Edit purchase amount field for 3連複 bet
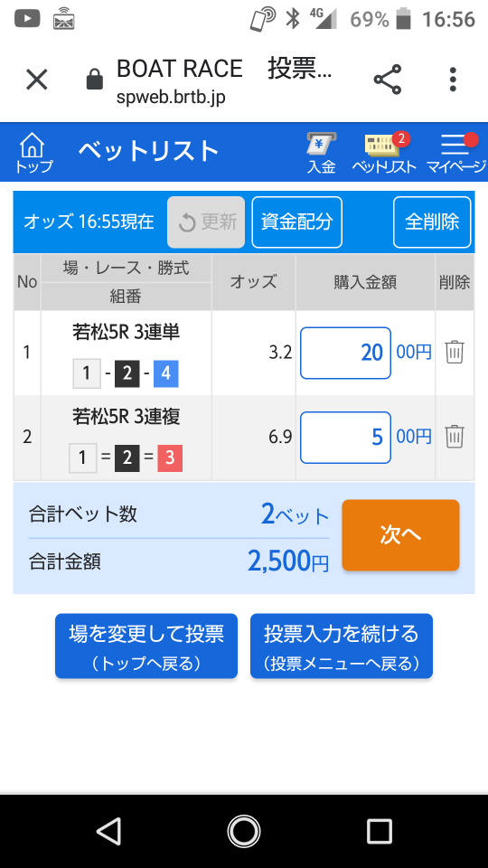This screenshot has width=488, height=868. coord(345,438)
